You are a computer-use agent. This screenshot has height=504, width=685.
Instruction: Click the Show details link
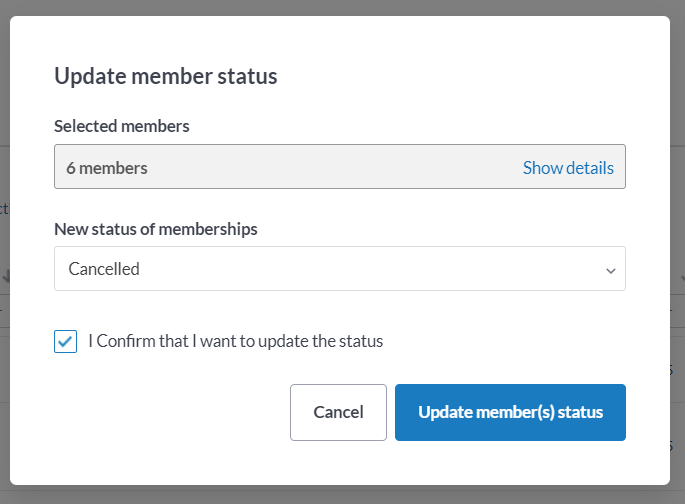(568, 168)
